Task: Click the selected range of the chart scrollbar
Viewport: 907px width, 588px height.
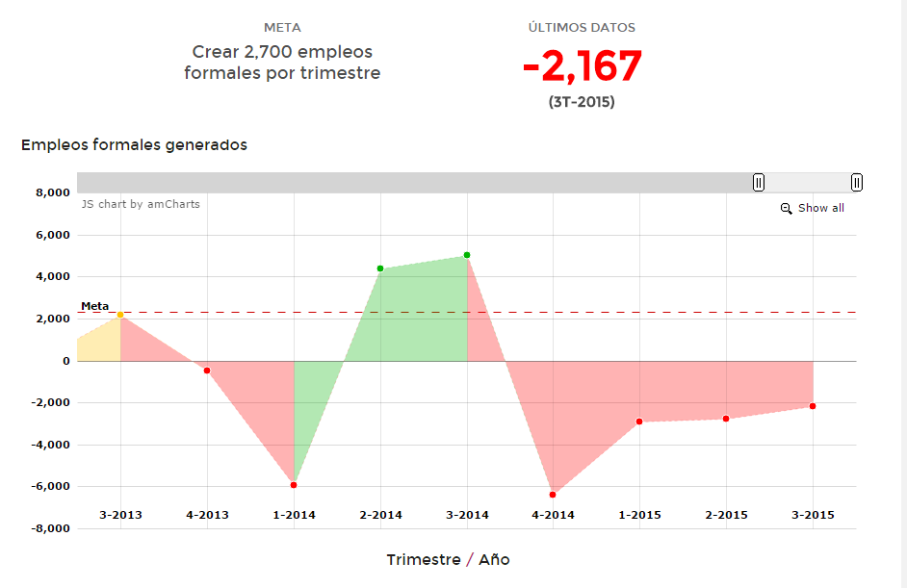Action: click(x=807, y=183)
